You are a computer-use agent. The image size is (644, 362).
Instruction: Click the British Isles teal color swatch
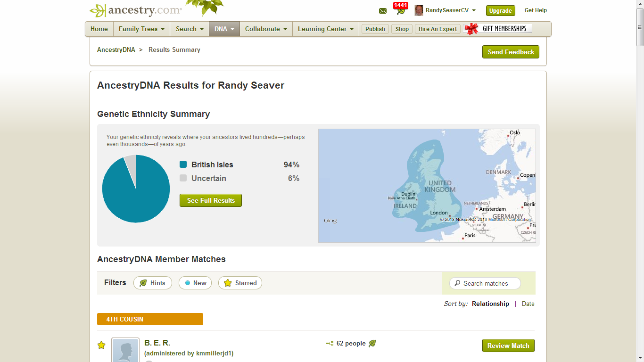tap(183, 165)
